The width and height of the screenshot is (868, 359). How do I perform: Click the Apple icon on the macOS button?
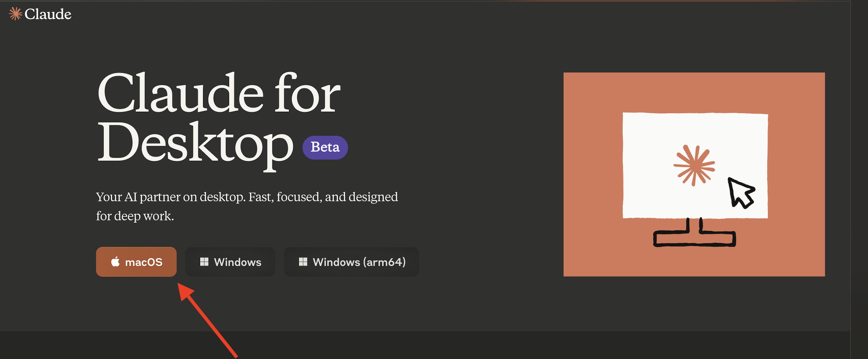116,262
